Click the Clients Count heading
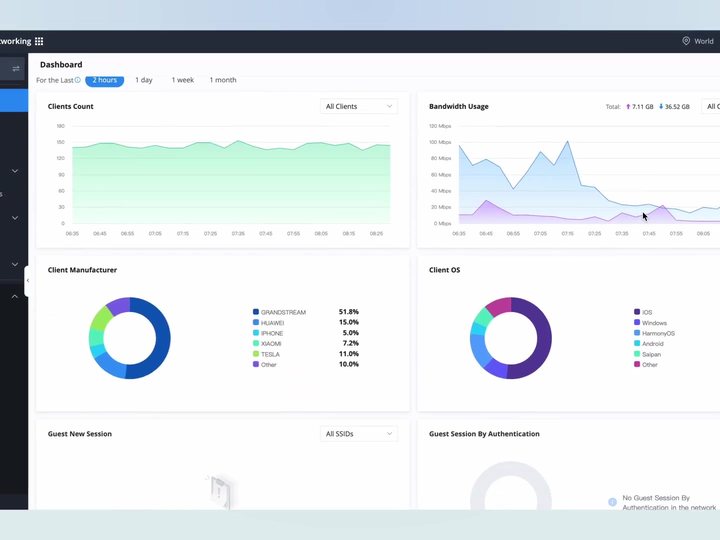The width and height of the screenshot is (720, 540). (71, 107)
